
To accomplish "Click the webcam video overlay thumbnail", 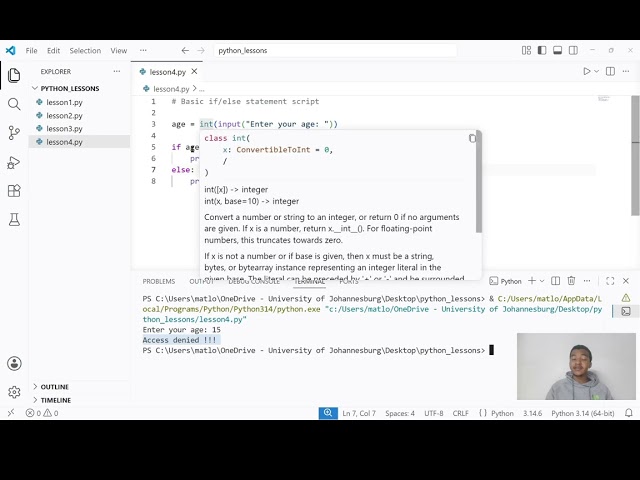I will [576, 366].
